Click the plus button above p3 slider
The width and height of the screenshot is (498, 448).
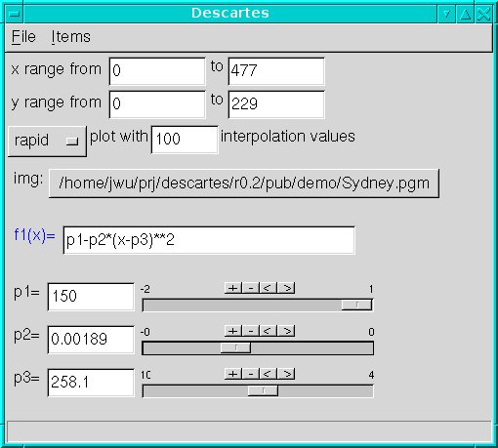(233, 374)
